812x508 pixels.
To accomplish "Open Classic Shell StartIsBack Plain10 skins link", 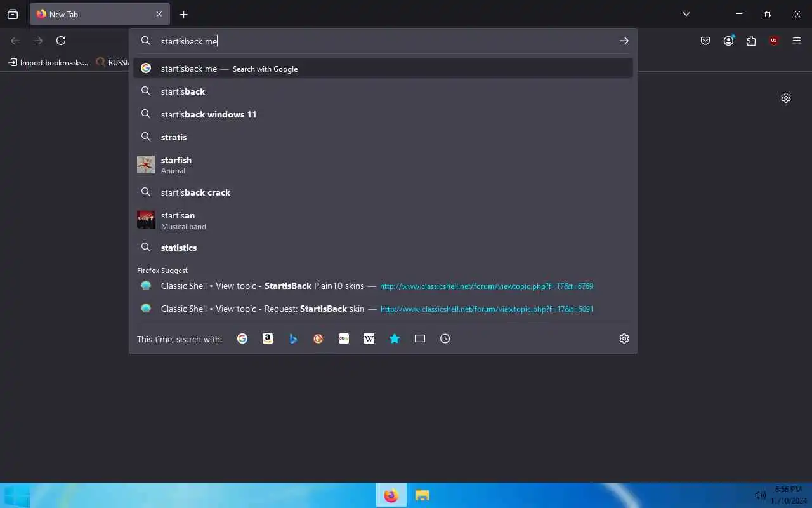I will coord(383,286).
